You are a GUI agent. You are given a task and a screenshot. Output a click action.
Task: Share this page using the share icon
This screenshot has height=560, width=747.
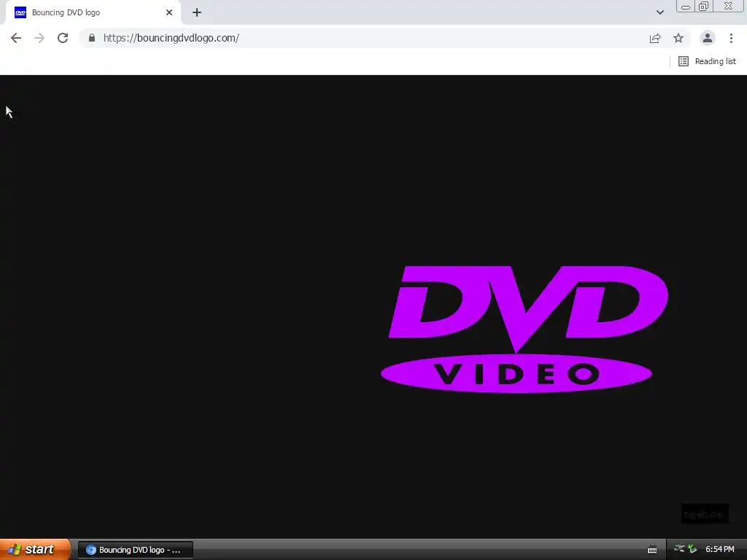pos(655,38)
